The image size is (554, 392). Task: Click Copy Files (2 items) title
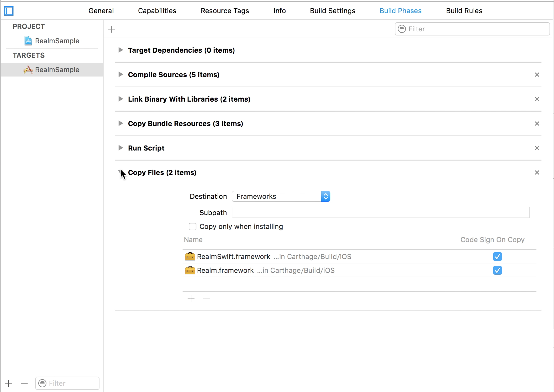click(162, 172)
